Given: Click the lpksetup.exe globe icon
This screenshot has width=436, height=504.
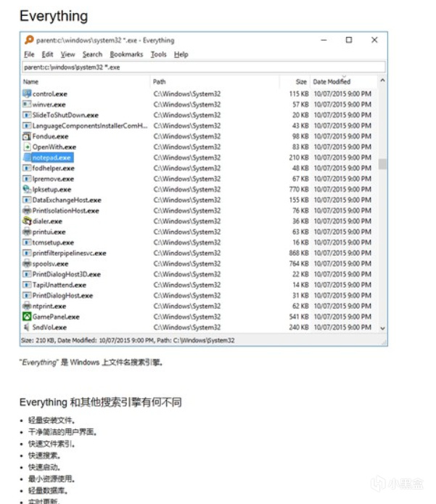Looking at the screenshot, I should 27,190.
